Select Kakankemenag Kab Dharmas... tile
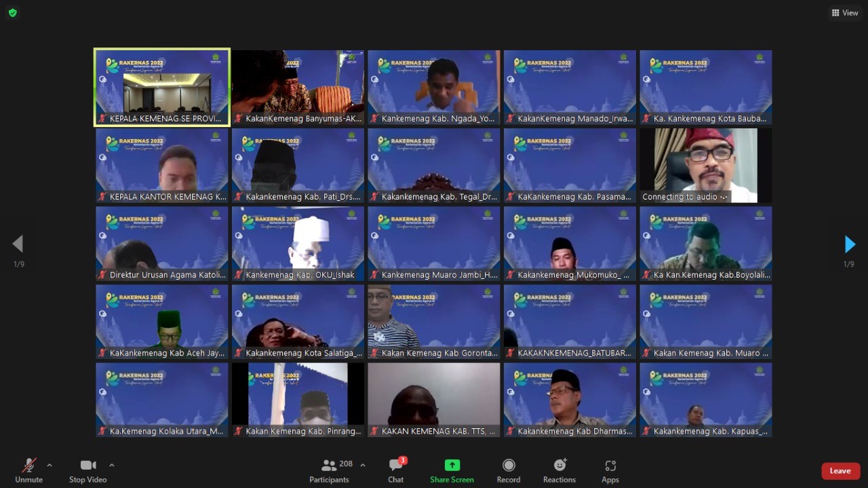Screen dimensions: 868x488 click(570, 400)
